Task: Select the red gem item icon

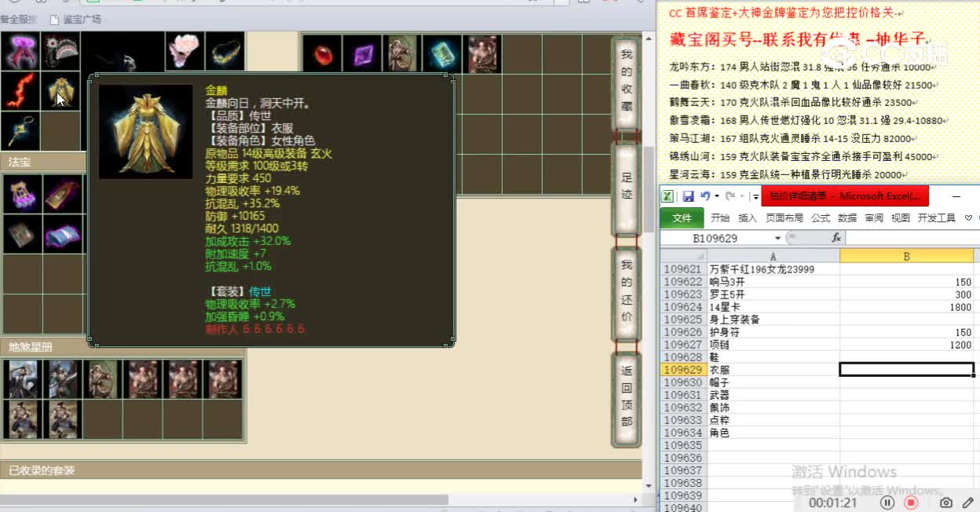Action: [x=323, y=54]
